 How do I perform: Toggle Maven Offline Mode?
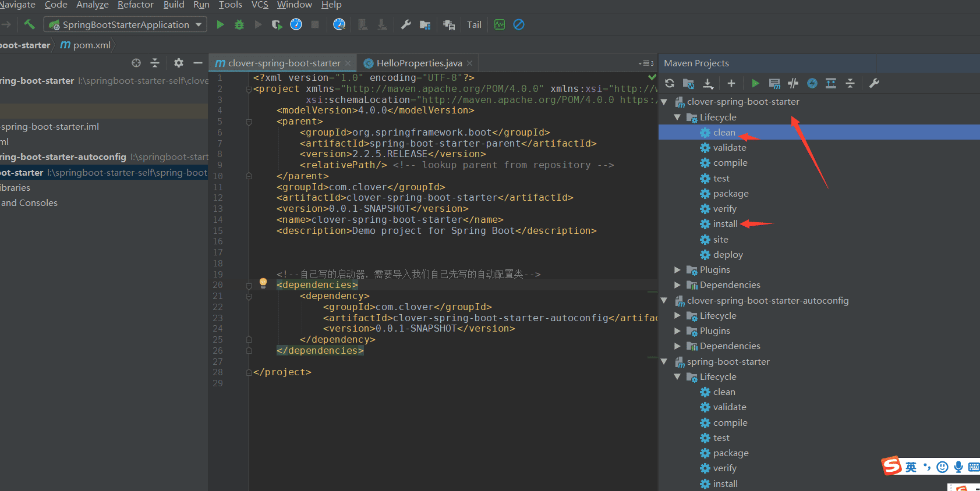point(793,83)
